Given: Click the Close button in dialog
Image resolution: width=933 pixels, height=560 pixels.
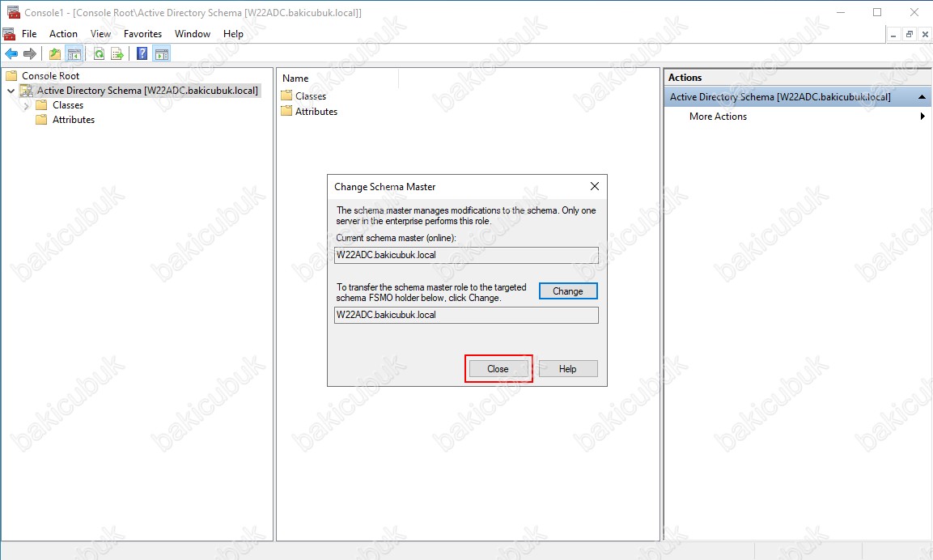Looking at the screenshot, I should (x=498, y=369).
